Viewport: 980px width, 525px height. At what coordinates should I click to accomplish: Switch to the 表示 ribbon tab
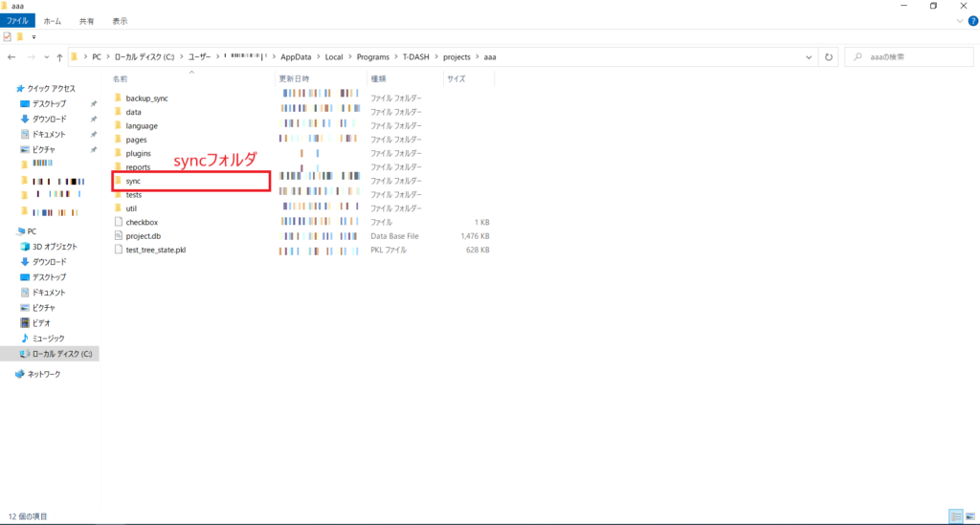[x=120, y=20]
